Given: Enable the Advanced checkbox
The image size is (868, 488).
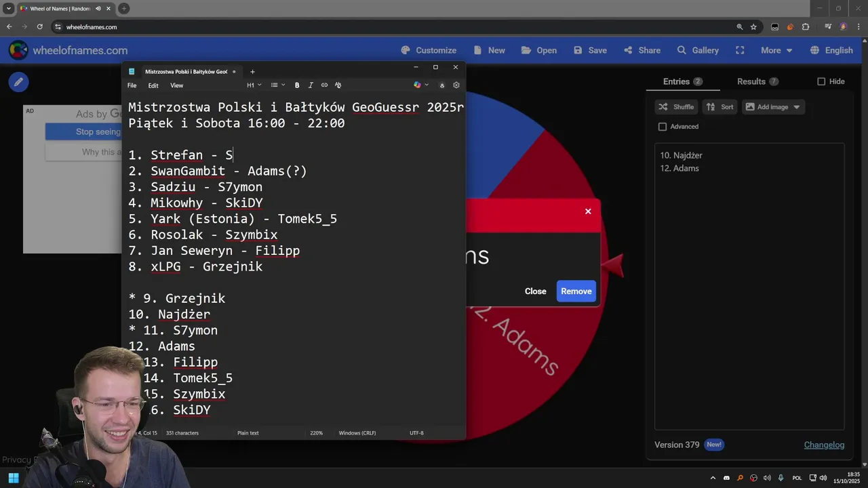Looking at the screenshot, I should tap(663, 127).
